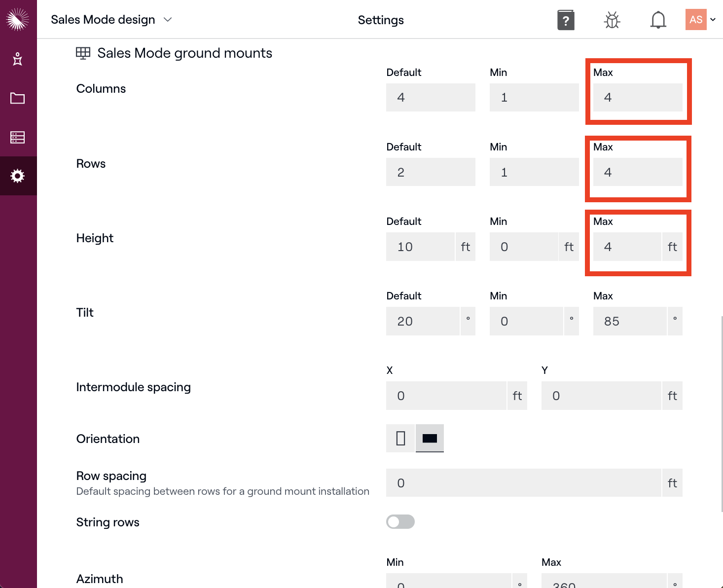Screen dimensions: 723x588
Task: Click the AS user avatar
Action: (x=696, y=20)
